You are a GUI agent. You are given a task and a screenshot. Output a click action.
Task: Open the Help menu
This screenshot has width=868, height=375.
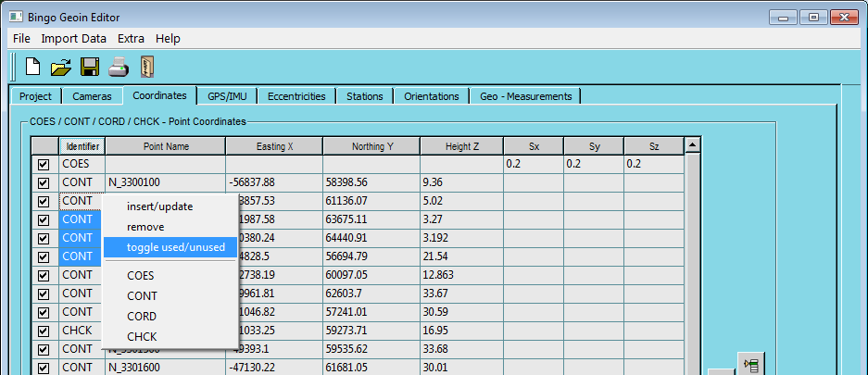coord(168,39)
